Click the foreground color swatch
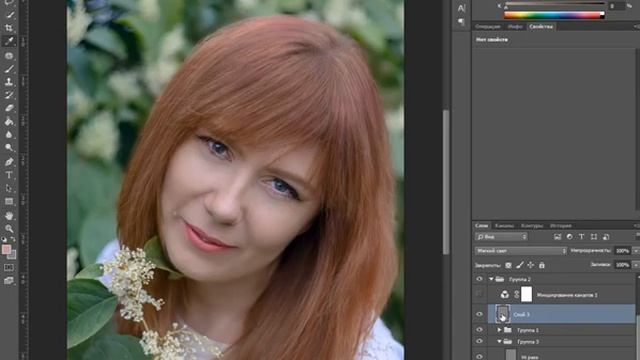640x360 pixels. click(6, 249)
